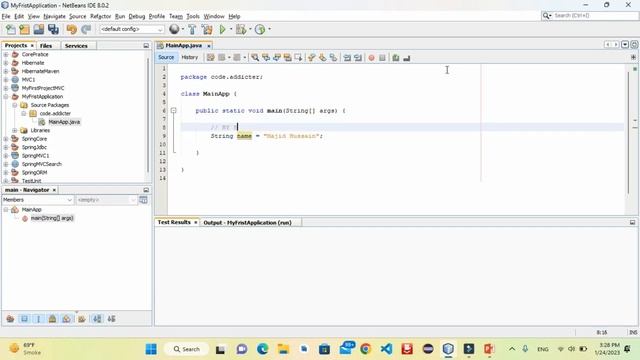Close the MainApp.java editor tab
This screenshot has height=360, width=640.
coord(209,46)
